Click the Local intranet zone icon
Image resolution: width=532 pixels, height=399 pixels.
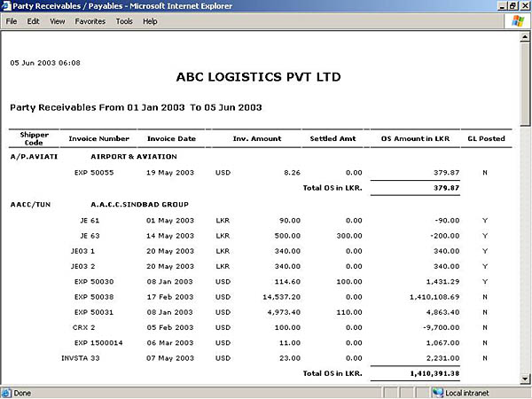pos(438,393)
